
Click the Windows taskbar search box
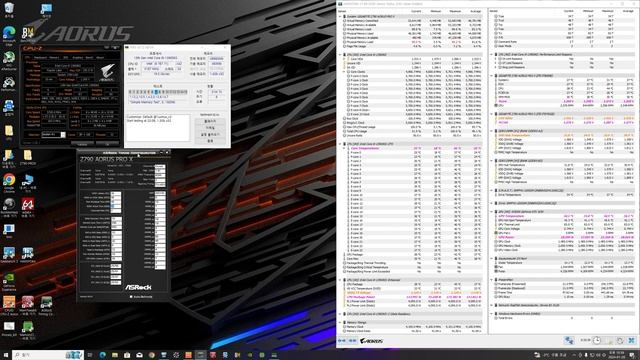click(48, 355)
